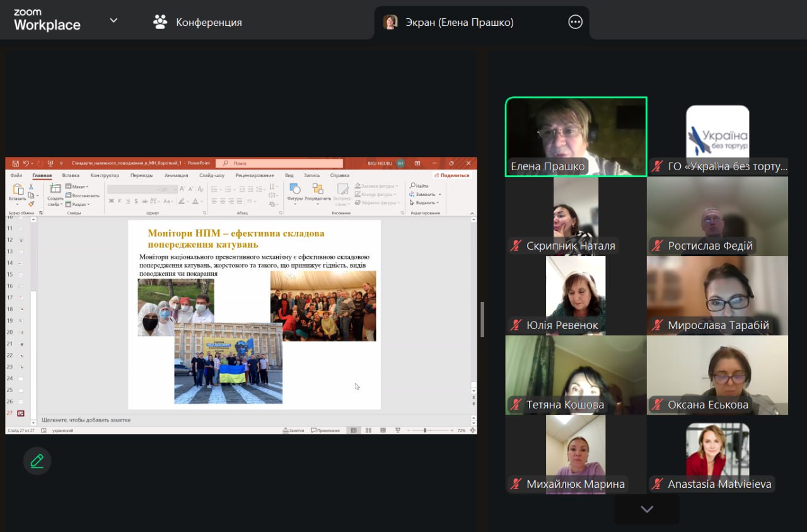Screen dimensions: 807x532
Task: Click the Shapes (Фигуры) icon in ribbon
Action: point(295,190)
